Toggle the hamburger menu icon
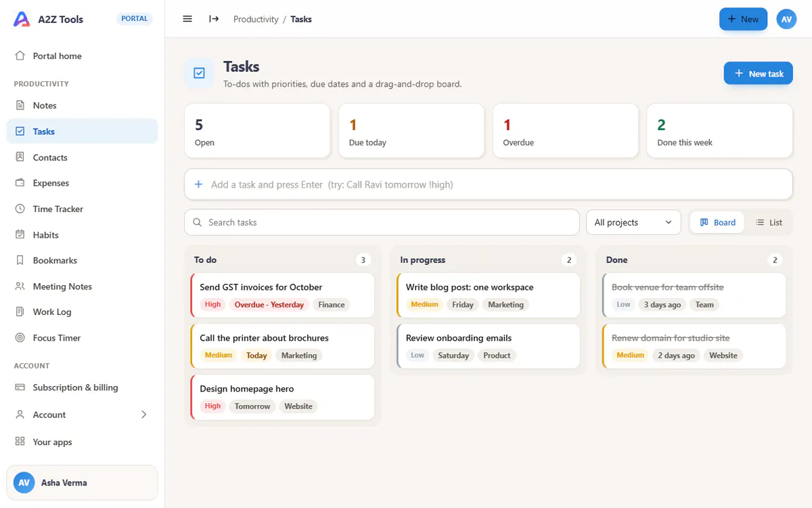Image resolution: width=812 pixels, height=508 pixels. point(187,19)
